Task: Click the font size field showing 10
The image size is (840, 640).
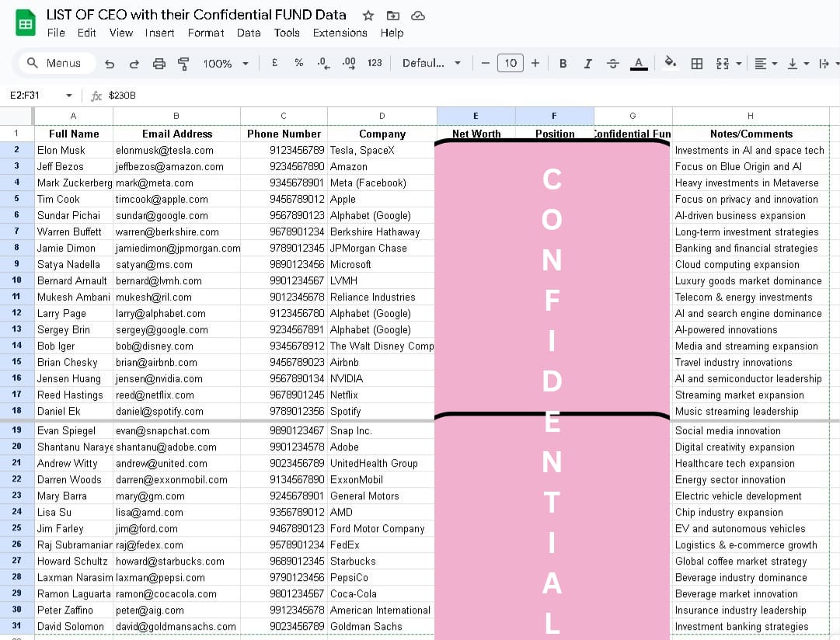Action: [511, 63]
